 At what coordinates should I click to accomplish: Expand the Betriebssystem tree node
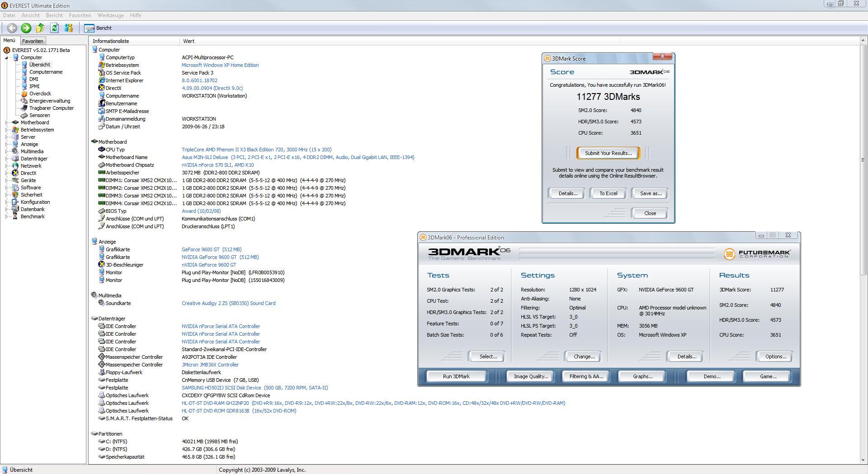[x=7, y=130]
